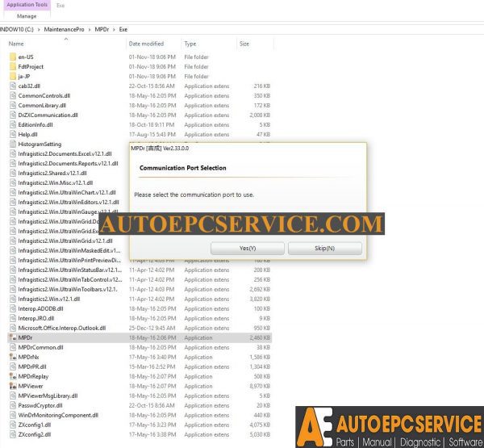Click the FdtProject folder icon
Viewport: 484px width, 448px height.
click(x=13, y=66)
